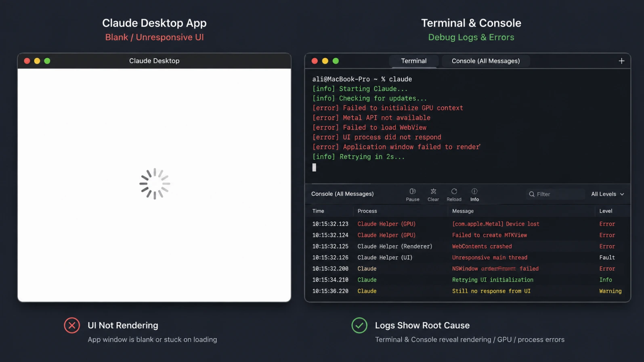Viewport: 644px width, 362px height.
Task: Pause the console log stream
Action: [412, 195]
